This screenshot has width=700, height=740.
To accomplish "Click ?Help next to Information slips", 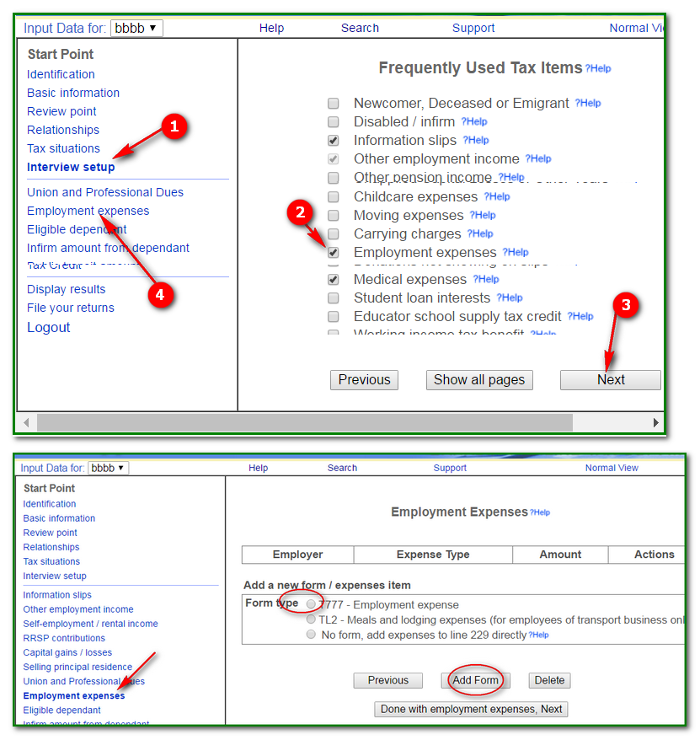I will 475,140.
